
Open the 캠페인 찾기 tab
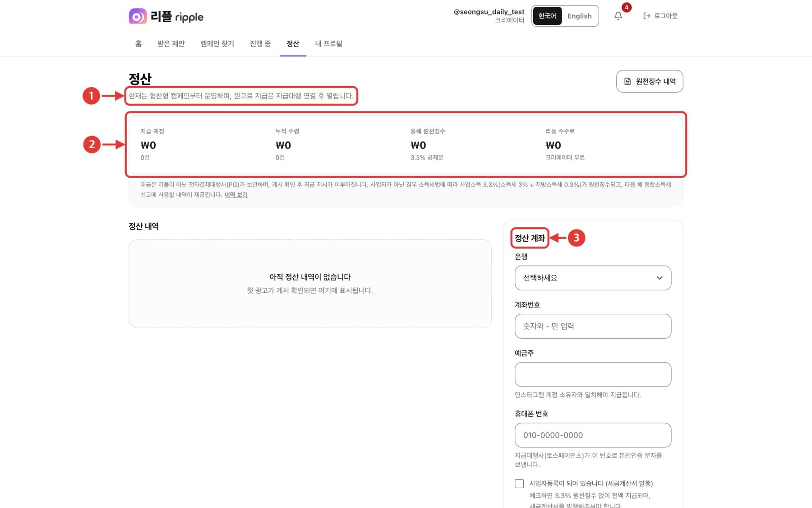point(217,43)
